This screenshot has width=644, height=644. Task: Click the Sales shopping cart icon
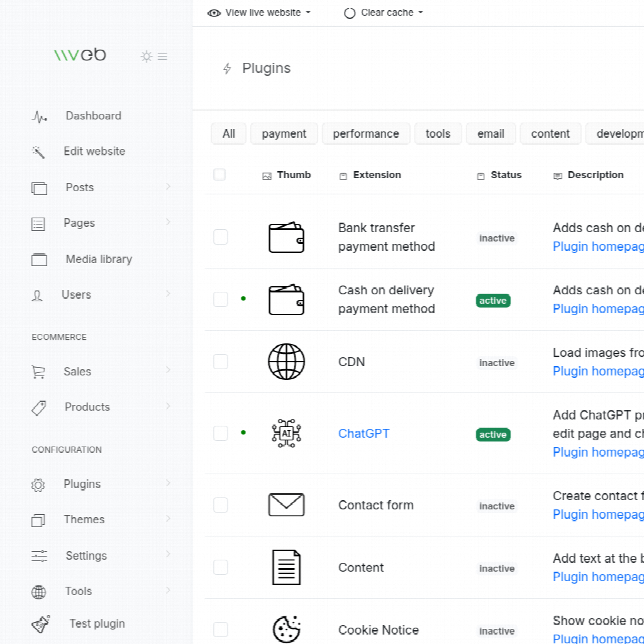coord(38,372)
